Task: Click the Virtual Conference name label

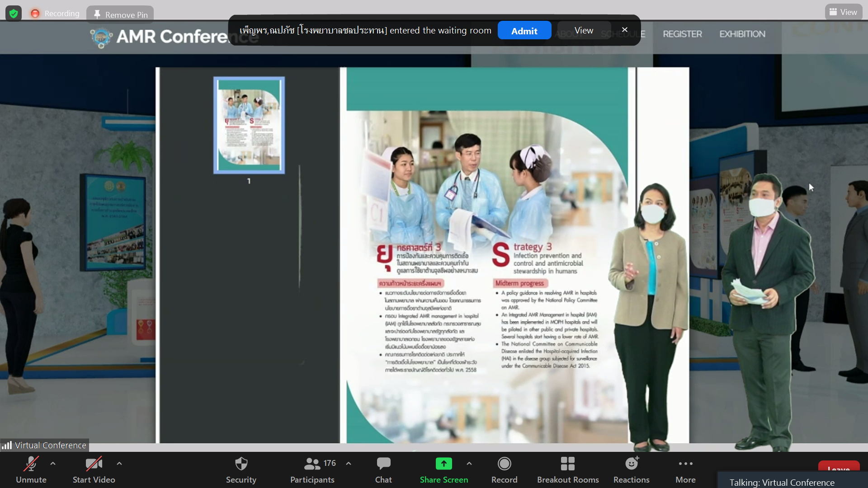Action: point(51,446)
